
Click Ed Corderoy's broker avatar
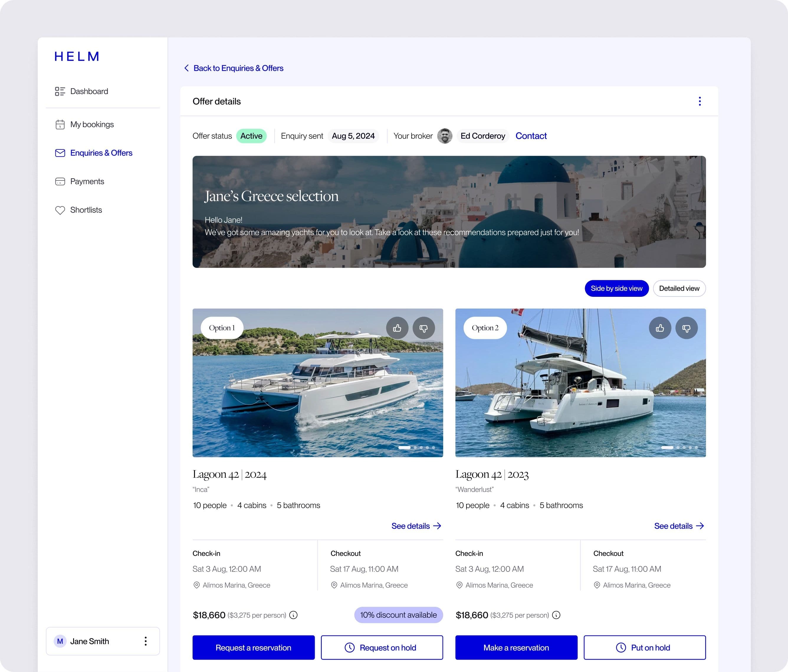(445, 136)
